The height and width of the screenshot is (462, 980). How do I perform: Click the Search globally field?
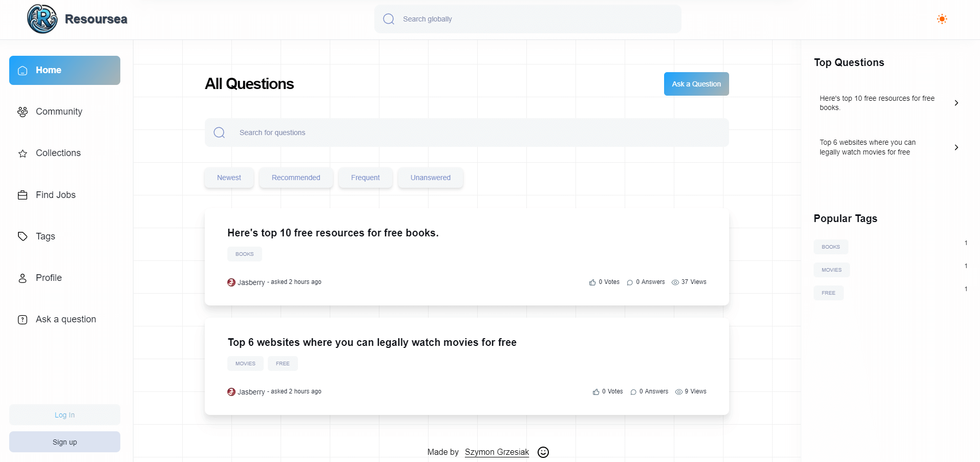pos(527,19)
